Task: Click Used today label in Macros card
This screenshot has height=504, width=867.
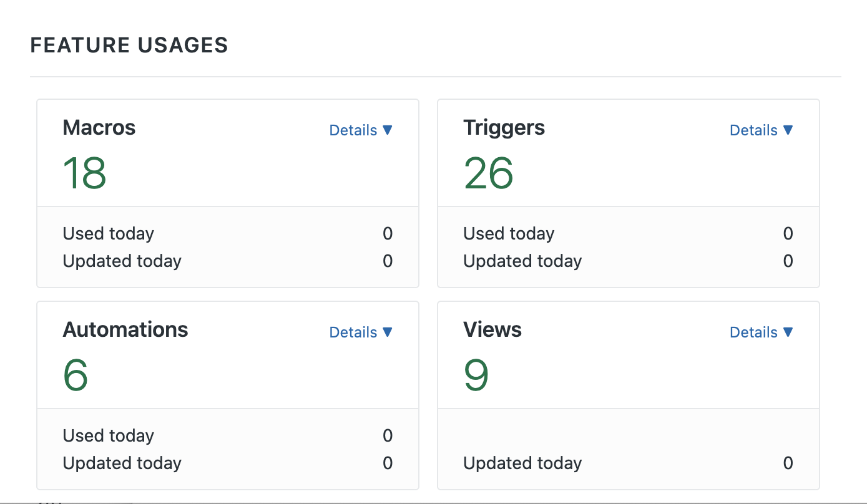Action: click(x=109, y=234)
